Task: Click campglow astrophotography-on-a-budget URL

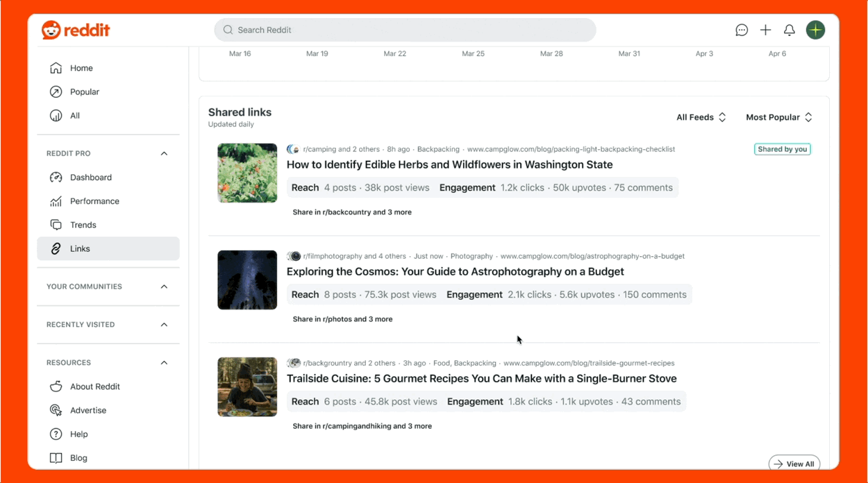Action: pyautogui.click(x=592, y=256)
